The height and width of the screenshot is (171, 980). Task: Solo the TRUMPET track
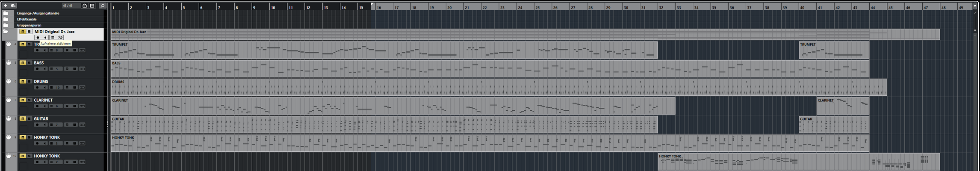click(29, 44)
